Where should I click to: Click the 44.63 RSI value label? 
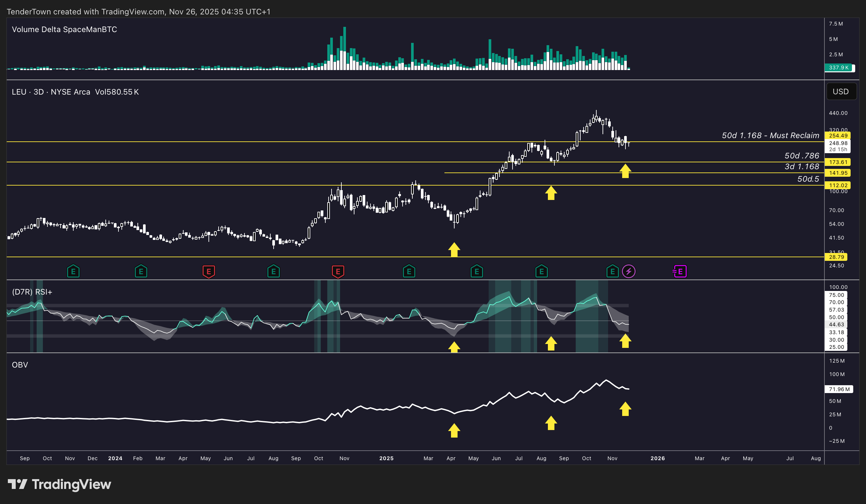pos(836,325)
